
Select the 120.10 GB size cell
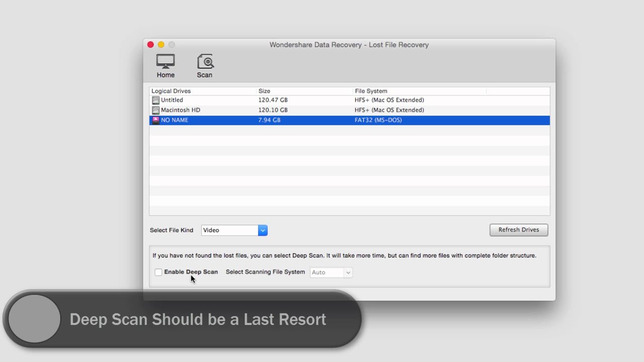pos(273,110)
